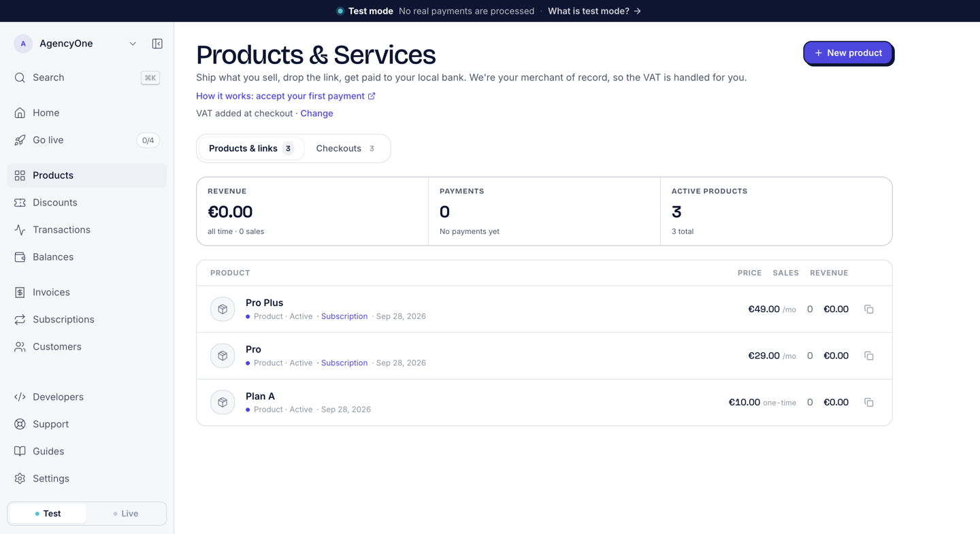
Task: Click the Settings gear icon
Action: (x=20, y=479)
